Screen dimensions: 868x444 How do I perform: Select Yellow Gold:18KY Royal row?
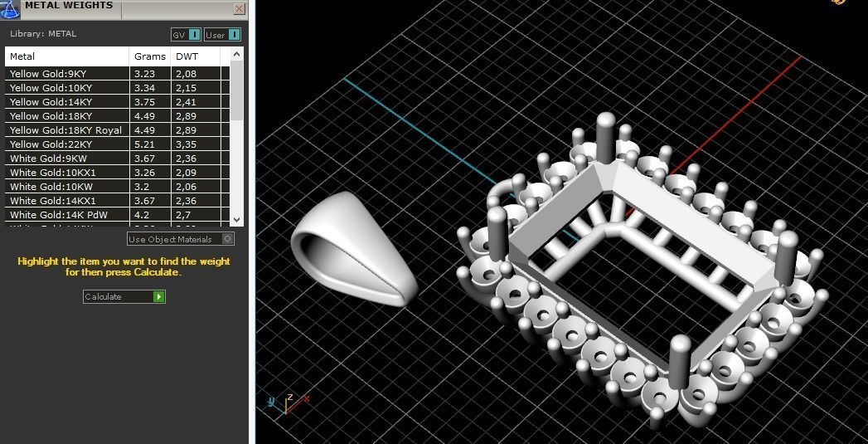(118, 130)
